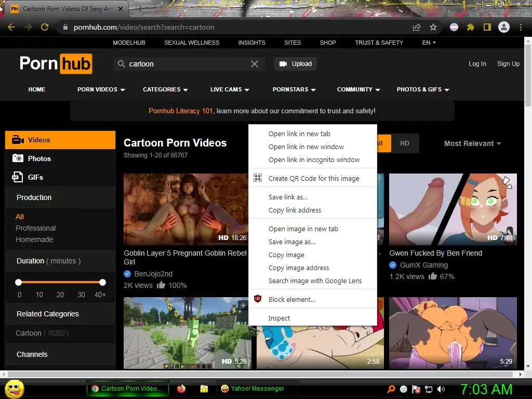
Task: Expand the COMMUNITY nav dropdown
Action: 358,89
